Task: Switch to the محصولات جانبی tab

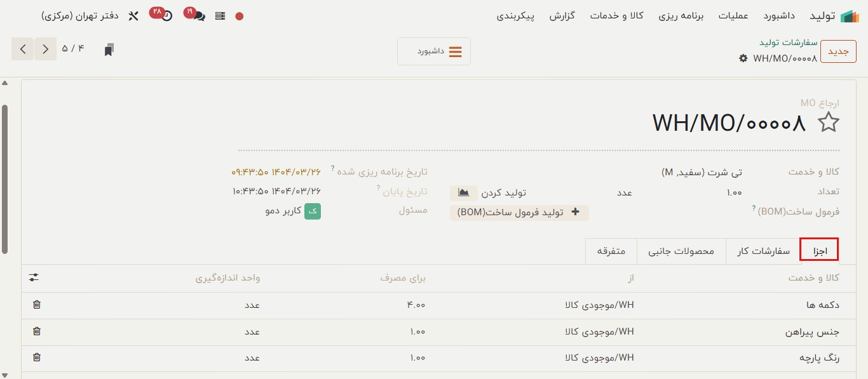Action: (x=681, y=251)
